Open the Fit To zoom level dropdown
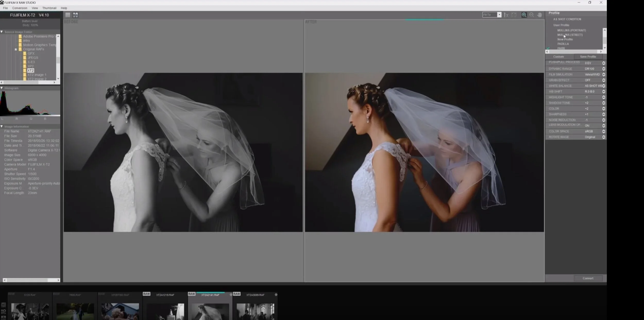The width and height of the screenshot is (644, 320). tap(499, 15)
